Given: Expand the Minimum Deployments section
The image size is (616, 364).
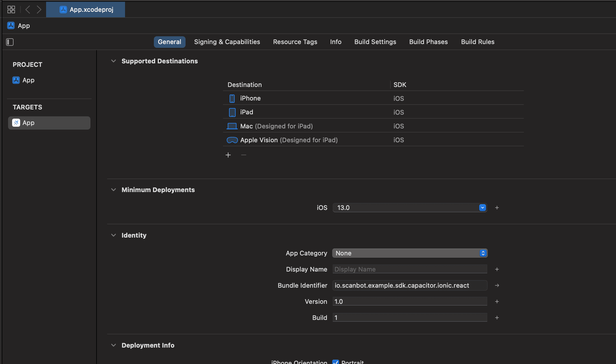Looking at the screenshot, I should (113, 189).
